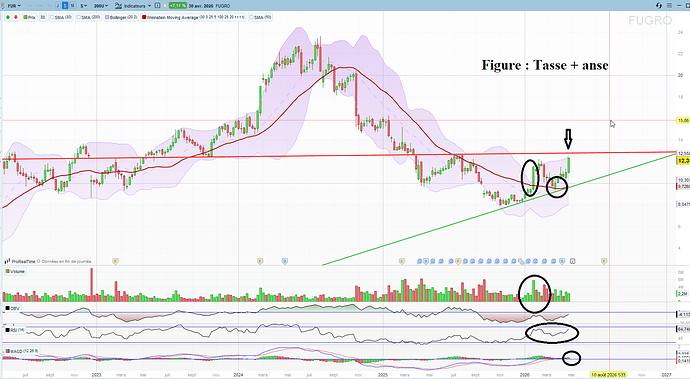
Task: Click the 2,2M volume value label
Action: pos(683,294)
